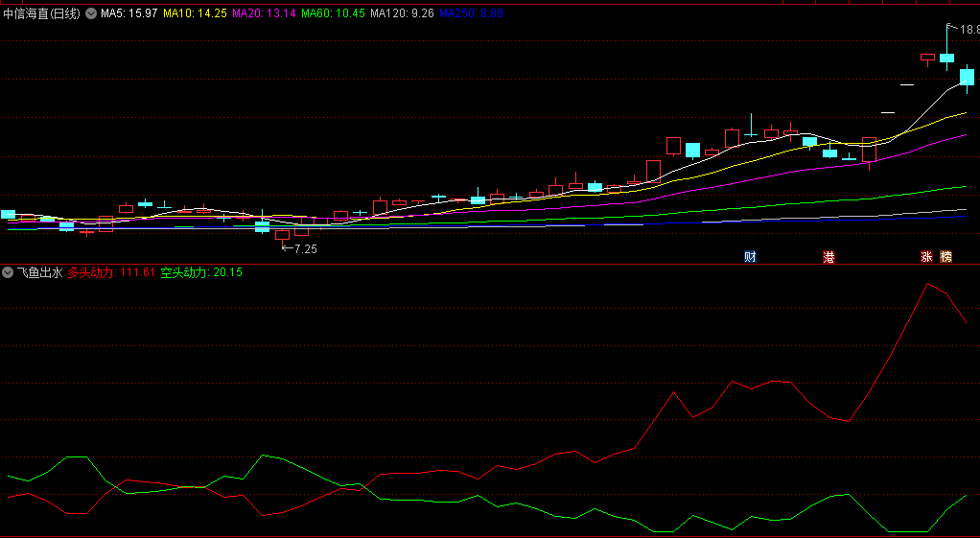The height and width of the screenshot is (538, 980).
Task: Expand the 飞鱼出水 indicator dropdown arrow
Action: point(8,272)
